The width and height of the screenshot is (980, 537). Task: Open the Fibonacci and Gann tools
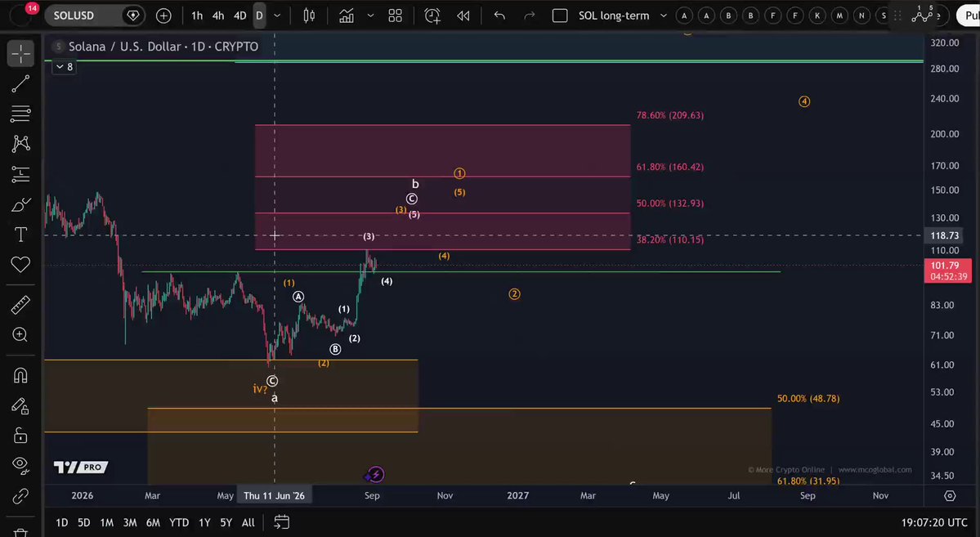click(20, 114)
